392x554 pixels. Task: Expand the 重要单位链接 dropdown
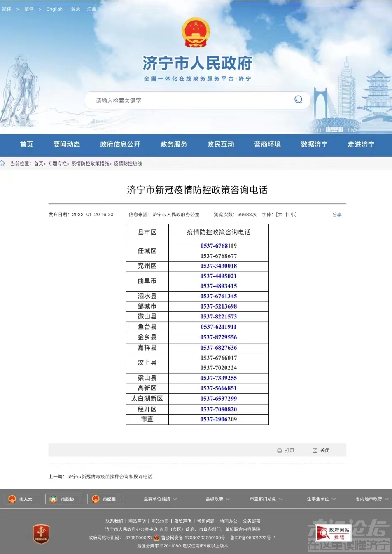tap(158, 499)
